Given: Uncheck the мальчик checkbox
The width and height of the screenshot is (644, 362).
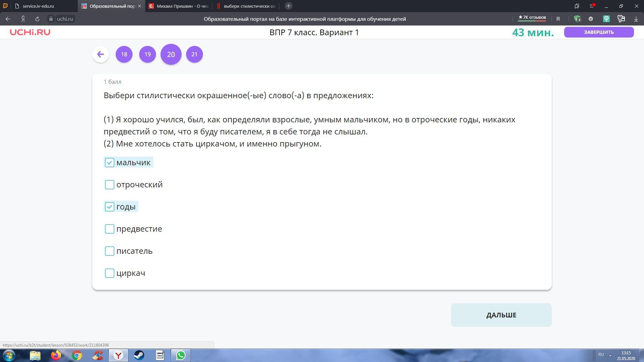Looking at the screenshot, I should [x=110, y=163].
